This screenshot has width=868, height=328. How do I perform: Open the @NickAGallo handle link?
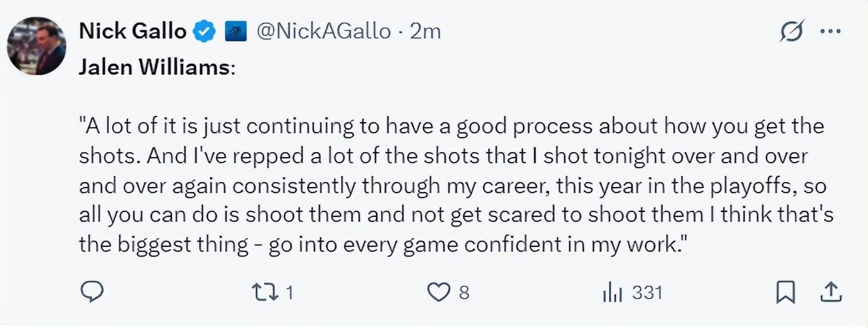324,31
